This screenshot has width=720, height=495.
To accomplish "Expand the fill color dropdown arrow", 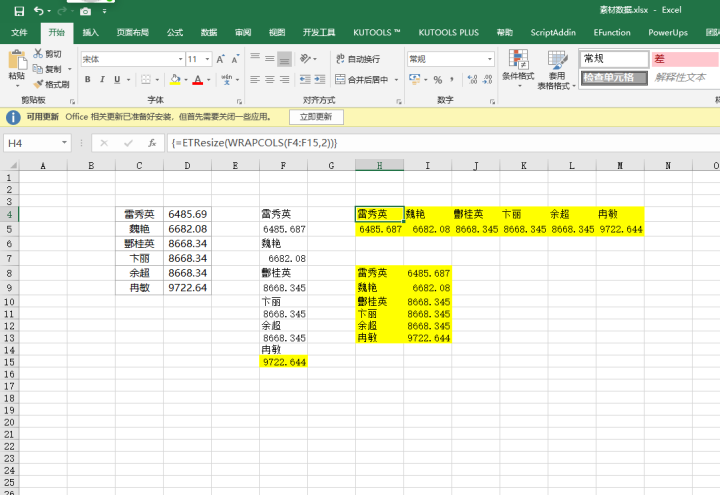I will click(186, 79).
